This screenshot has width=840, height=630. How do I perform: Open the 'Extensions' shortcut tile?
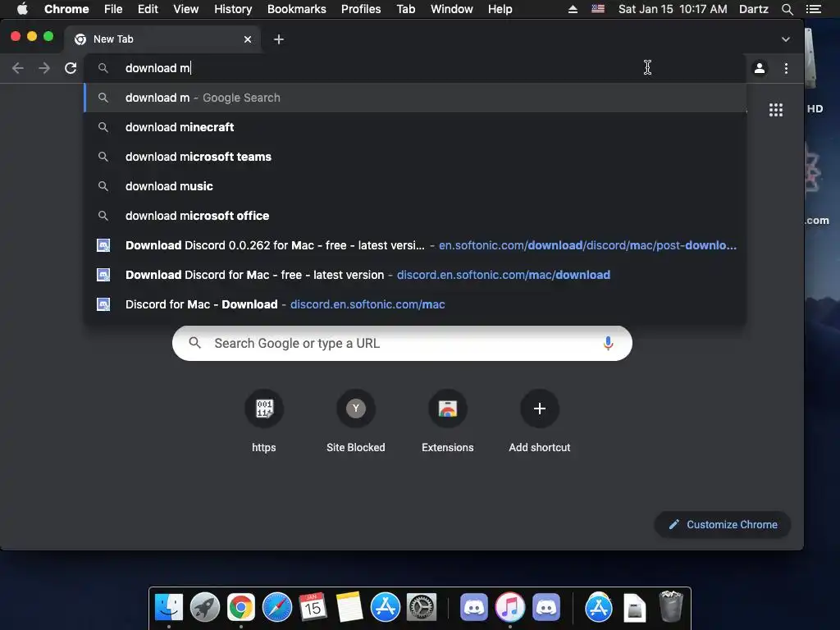click(448, 421)
